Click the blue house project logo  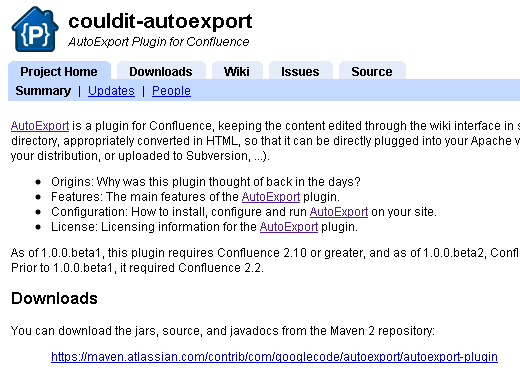click(35, 29)
